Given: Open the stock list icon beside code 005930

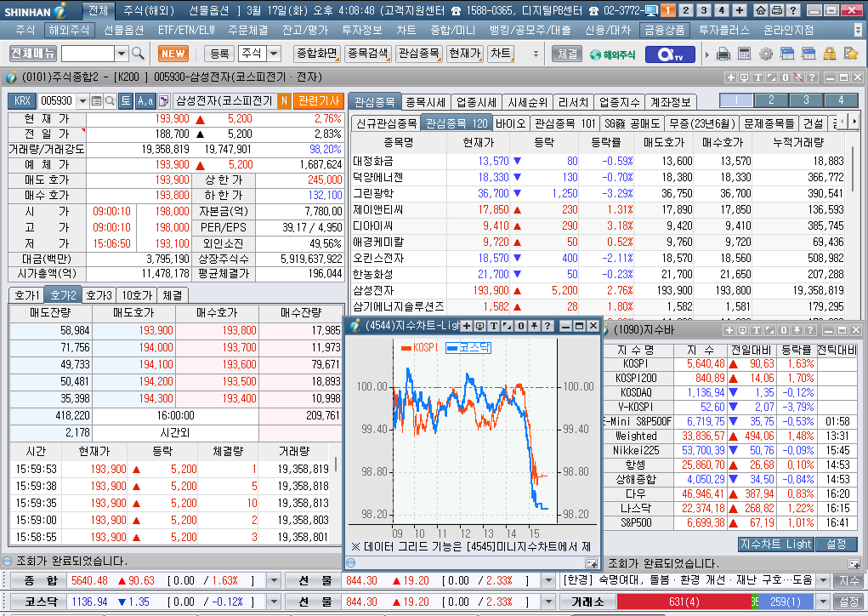Looking at the screenshot, I should 96,100.
